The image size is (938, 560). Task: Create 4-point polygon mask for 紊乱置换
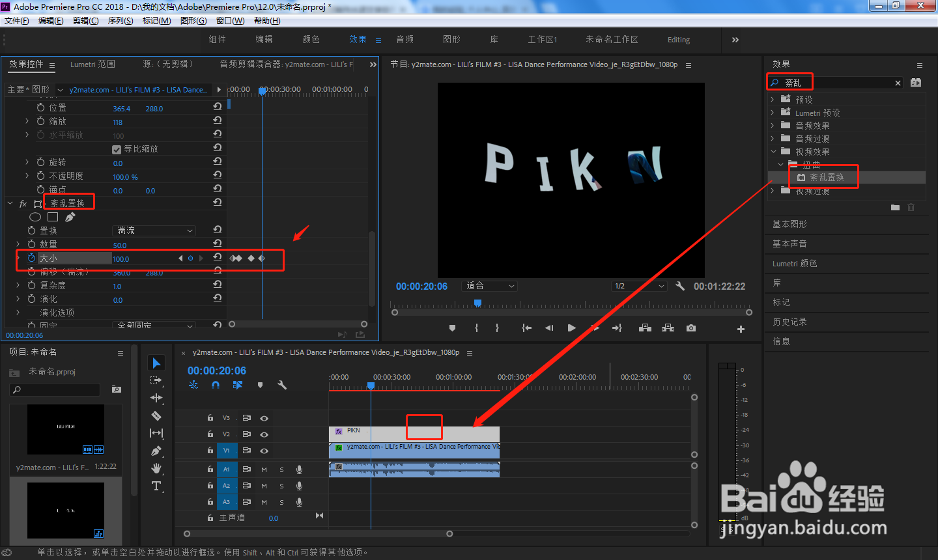(53, 217)
